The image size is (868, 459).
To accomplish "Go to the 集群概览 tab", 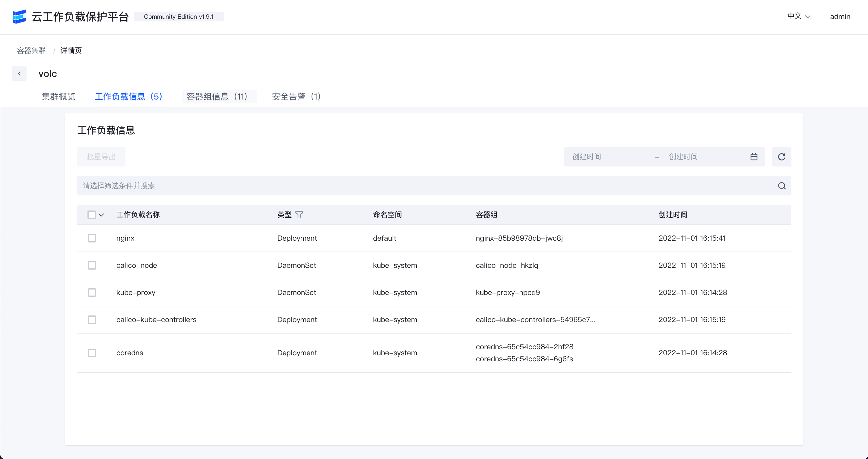I will 58,97.
